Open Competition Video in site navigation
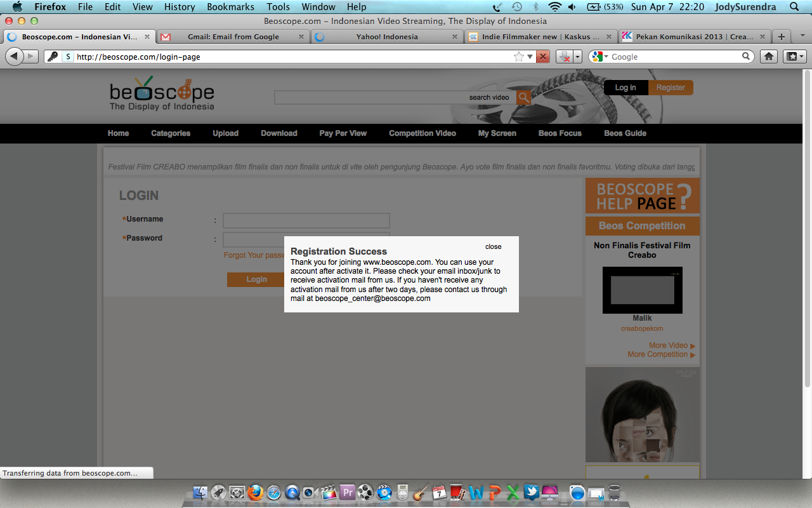The image size is (812, 508). pos(422,133)
